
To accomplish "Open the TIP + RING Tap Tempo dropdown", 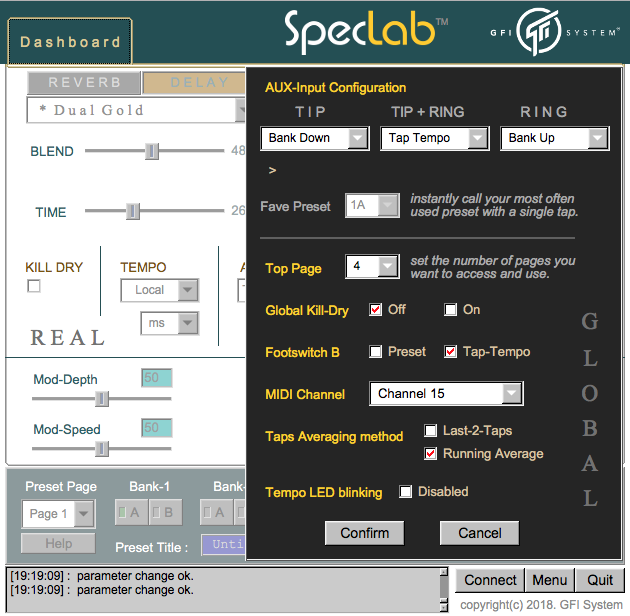I will click(x=435, y=138).
